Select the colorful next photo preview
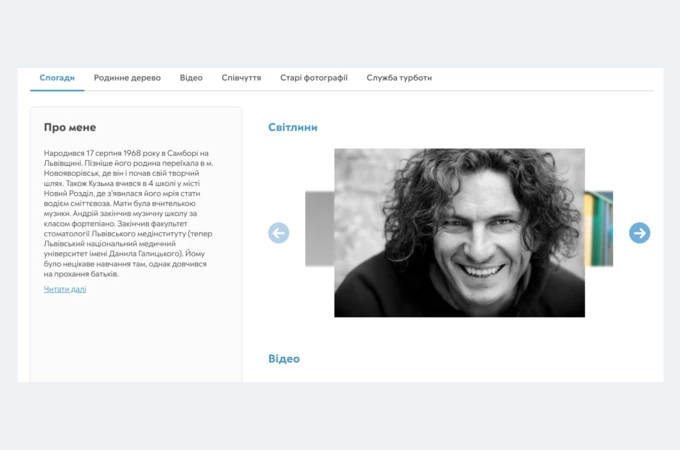 [598, 228]
